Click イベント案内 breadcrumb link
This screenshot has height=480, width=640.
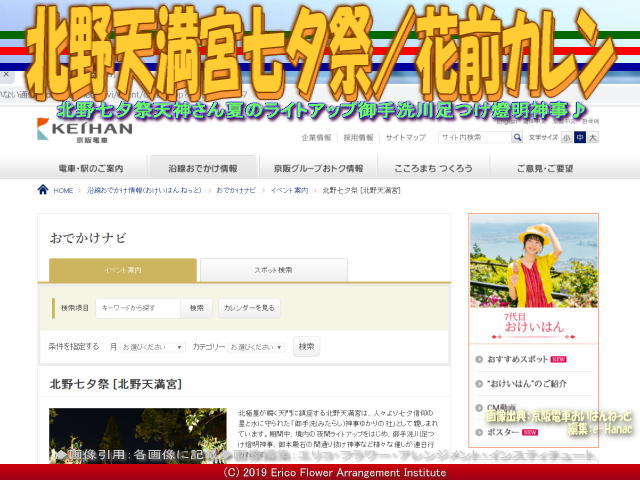point(289,191)
